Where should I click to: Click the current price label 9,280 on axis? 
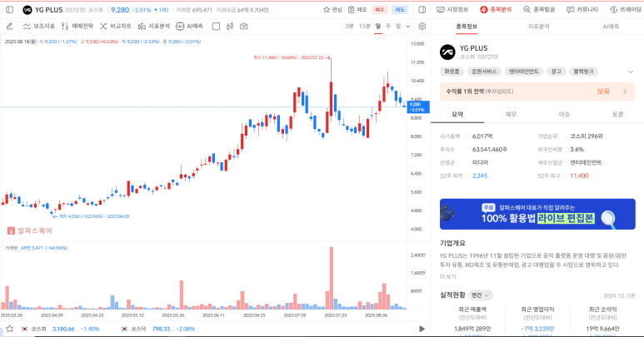click(418, 107)
